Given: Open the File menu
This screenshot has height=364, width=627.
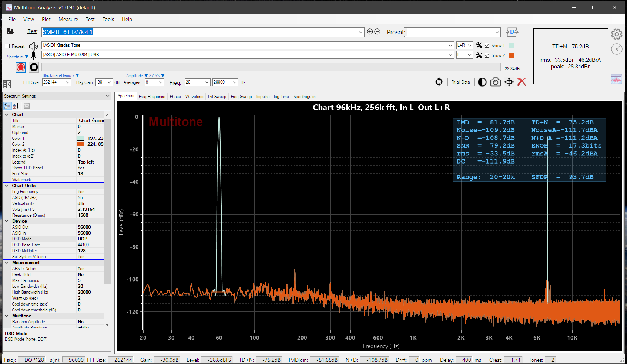Looking at the screenshot, I should click(x=12, y=19).
